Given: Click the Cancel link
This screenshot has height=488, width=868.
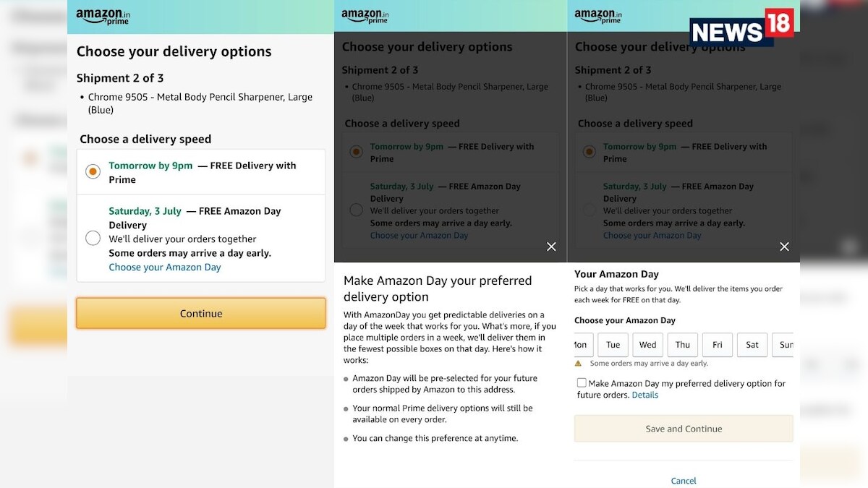Looking at the screenshot, I should tap(683, 480).
